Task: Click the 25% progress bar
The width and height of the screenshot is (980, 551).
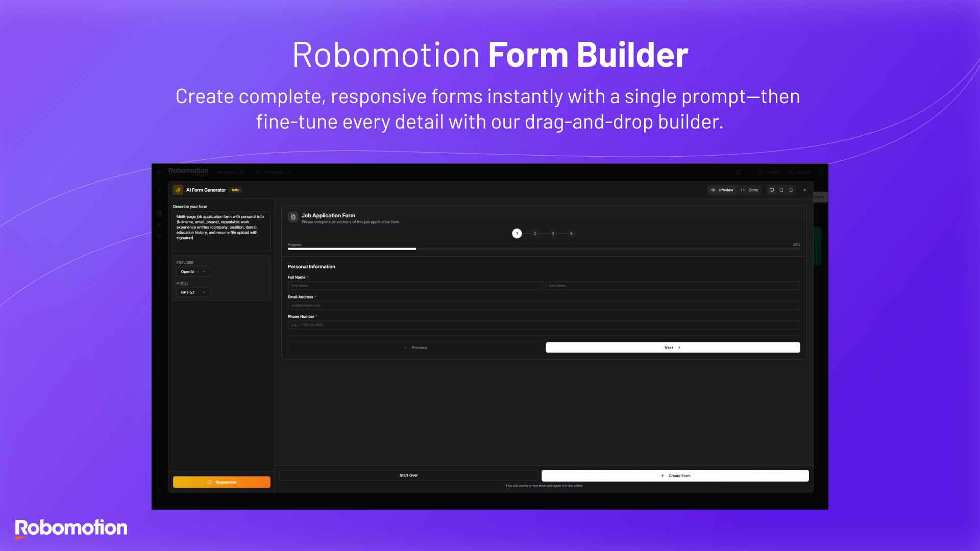Action: coord(543,249)
